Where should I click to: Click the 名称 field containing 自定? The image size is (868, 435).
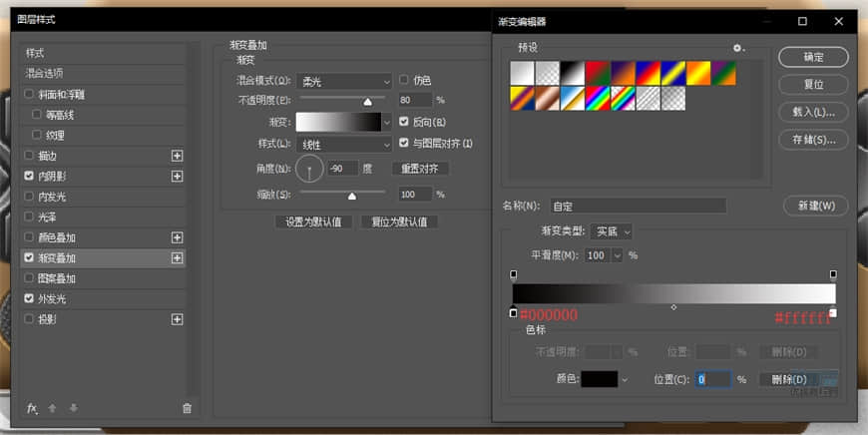point(639,206)
